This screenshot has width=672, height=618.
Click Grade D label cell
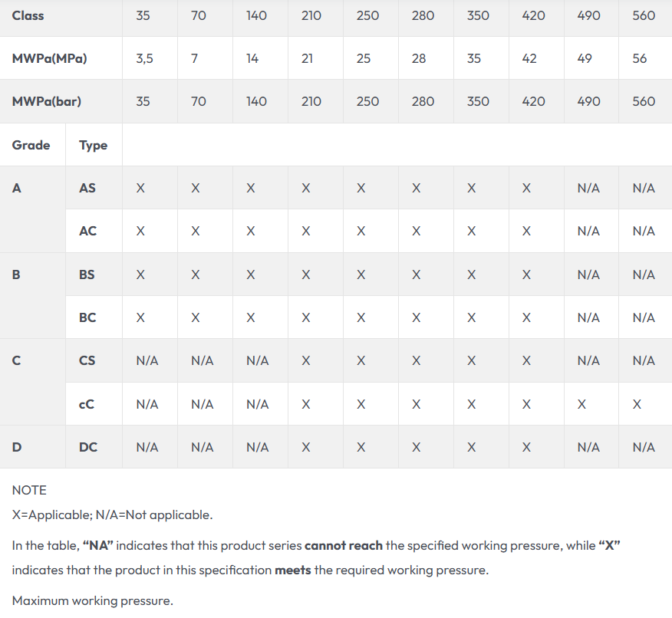click(17, 447)
